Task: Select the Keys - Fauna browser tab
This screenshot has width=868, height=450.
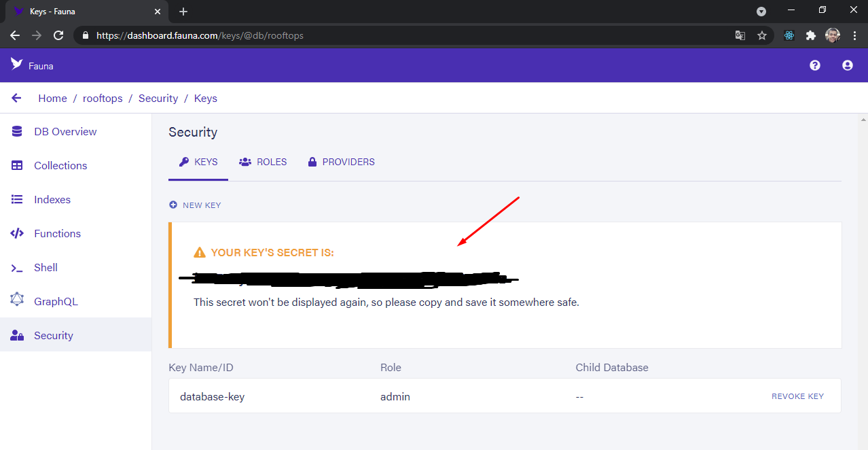Action: tap(88, 12)
